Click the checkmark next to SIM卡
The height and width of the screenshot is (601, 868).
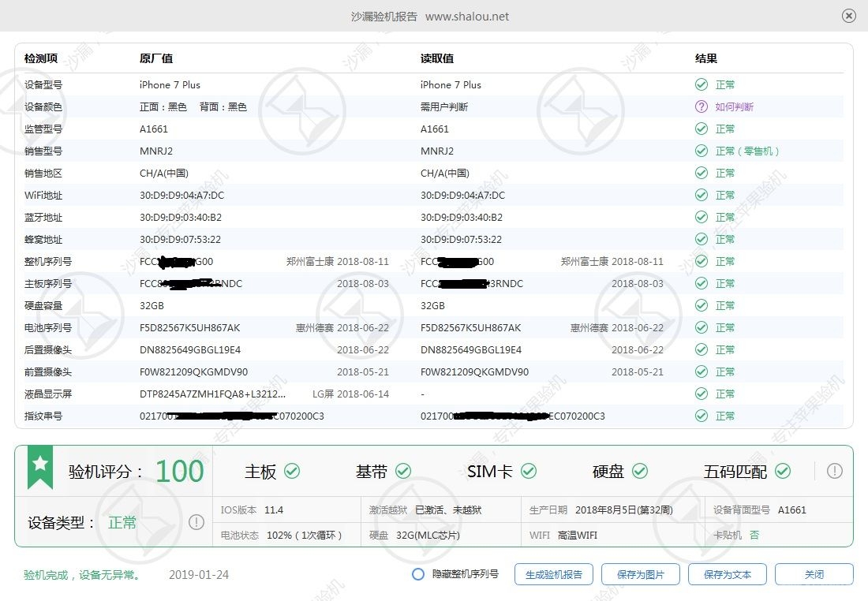click(529, 471)
